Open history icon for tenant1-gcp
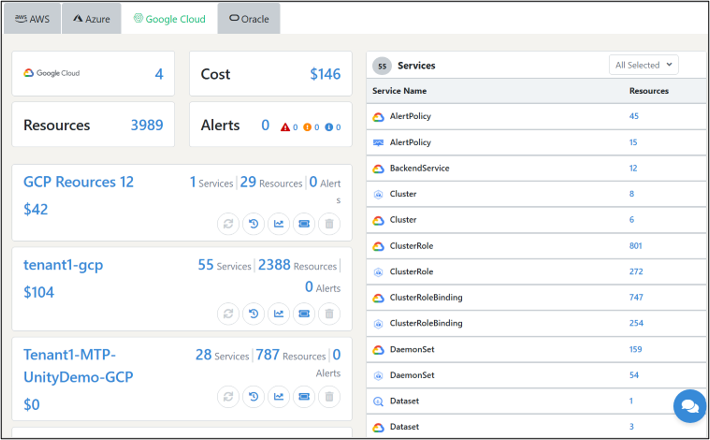Viewport: 710px width, 440px height. tap(254, 313)
